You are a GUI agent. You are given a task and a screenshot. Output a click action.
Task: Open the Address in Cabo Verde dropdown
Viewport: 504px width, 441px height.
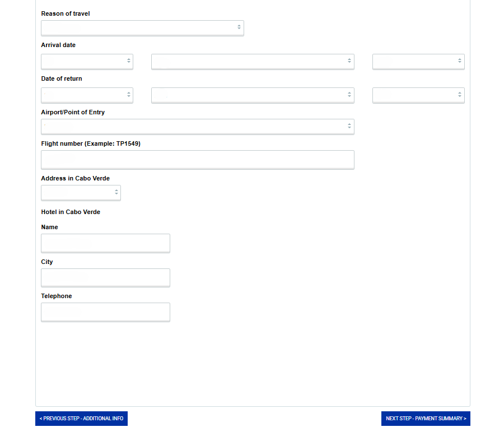click(81, 193)
